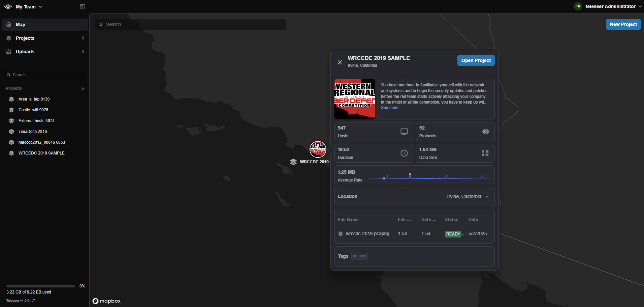The height and width of the screenshot is (307, 644).
Task: Expand description with See more link
Action: tap(390, 108)
